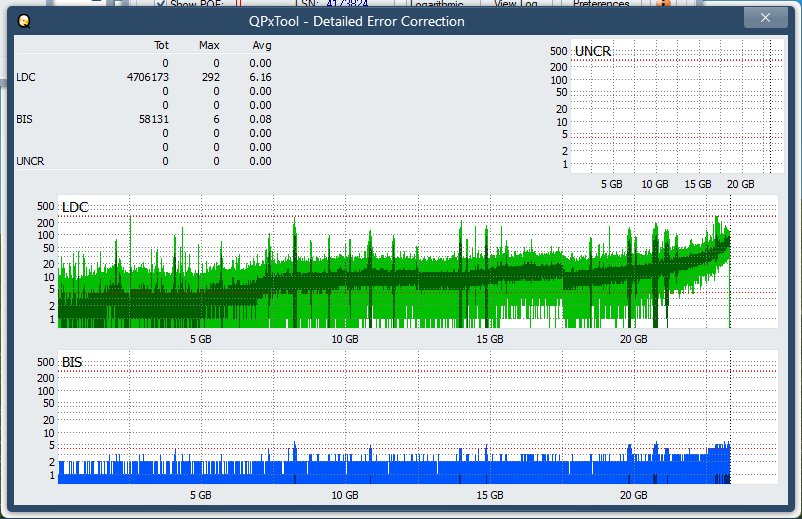Click the window title QPxTool - Detailed Error Correction
Image resolution: width=802 pixels, height=519 pixels.
pos(357,21)
